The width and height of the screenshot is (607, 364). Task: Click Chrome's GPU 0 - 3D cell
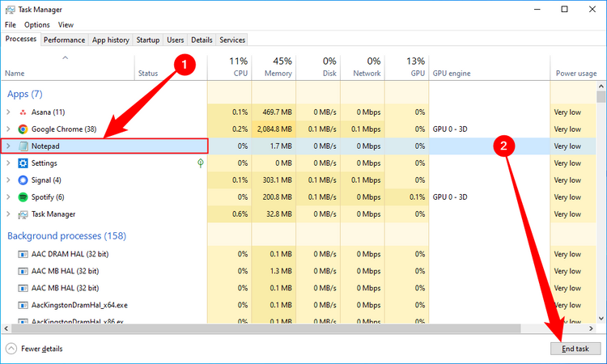pyautogui.click(x=490, y=129)
